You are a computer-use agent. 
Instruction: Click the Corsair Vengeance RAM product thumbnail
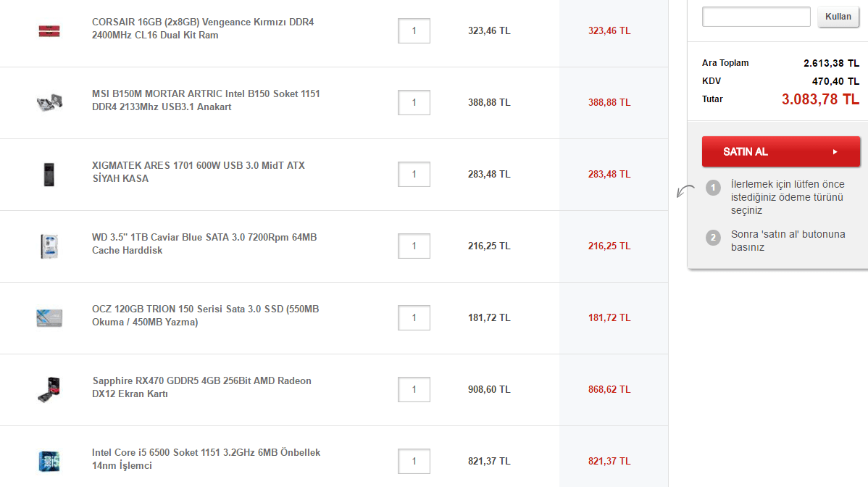49,30
